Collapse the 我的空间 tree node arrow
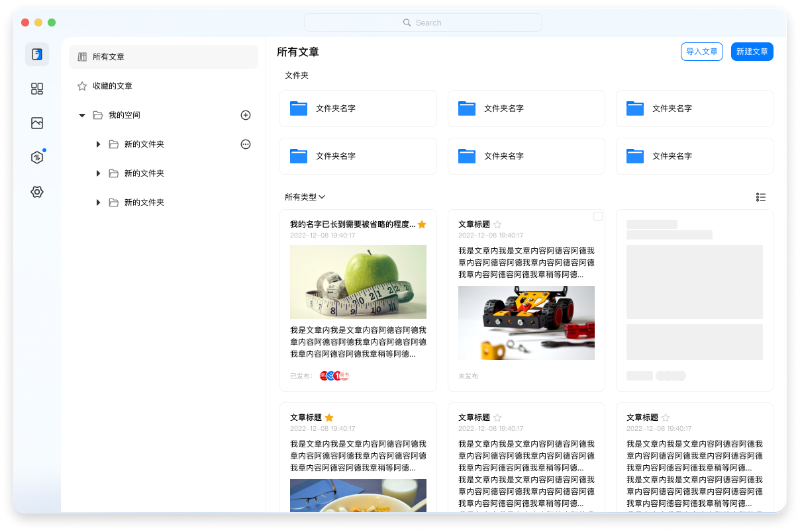This screenshot has width=800, height=532. (82, 115)
